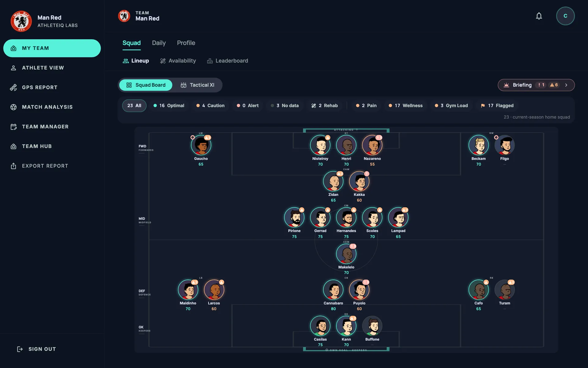Filter by 2 Rehab players
Viewport: 588px width, 368px height.
(325, 105)
